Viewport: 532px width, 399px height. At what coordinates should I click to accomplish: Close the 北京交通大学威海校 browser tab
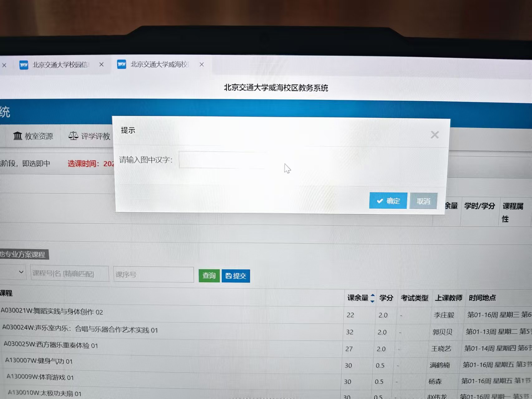click(x=202, y=65)
